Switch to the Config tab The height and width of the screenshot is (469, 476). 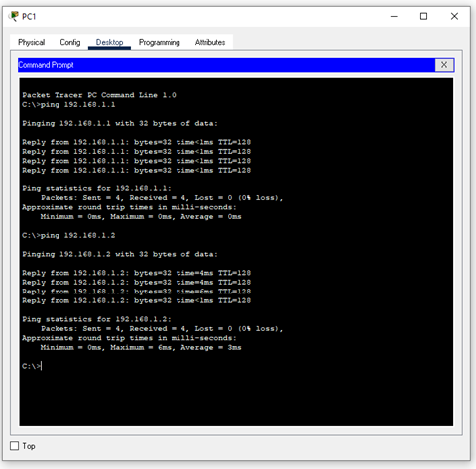click(x=70, y=42)
